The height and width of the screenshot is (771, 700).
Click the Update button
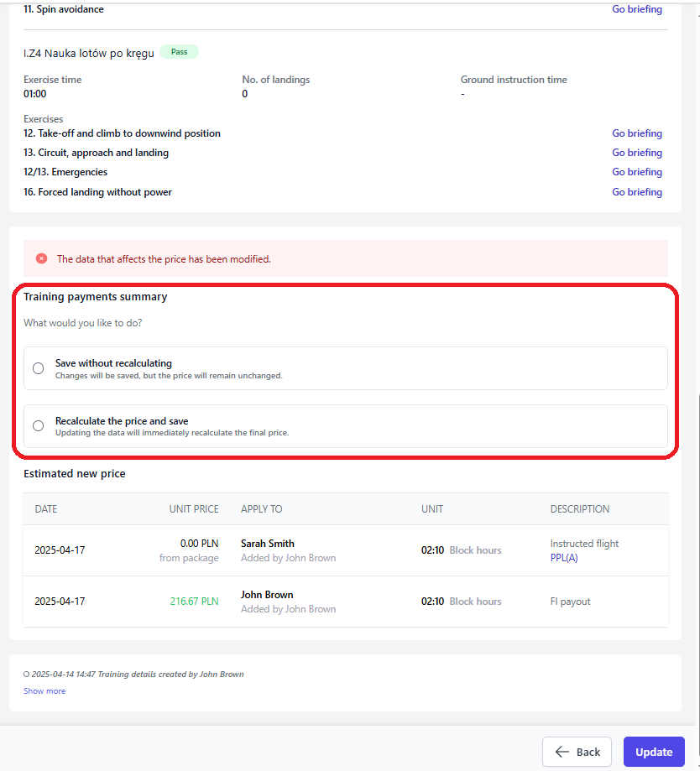point(654,752)
